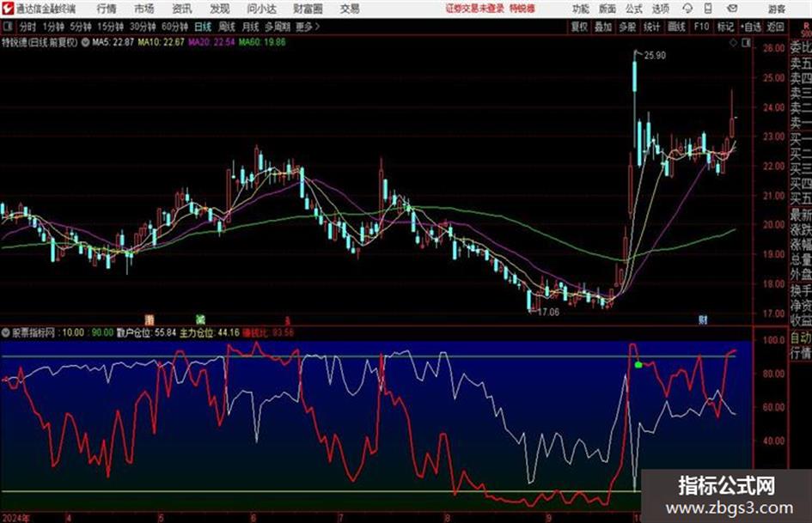Screen dimensions: 812x523
Task: Open the 行情 menu
Action: 107,9
